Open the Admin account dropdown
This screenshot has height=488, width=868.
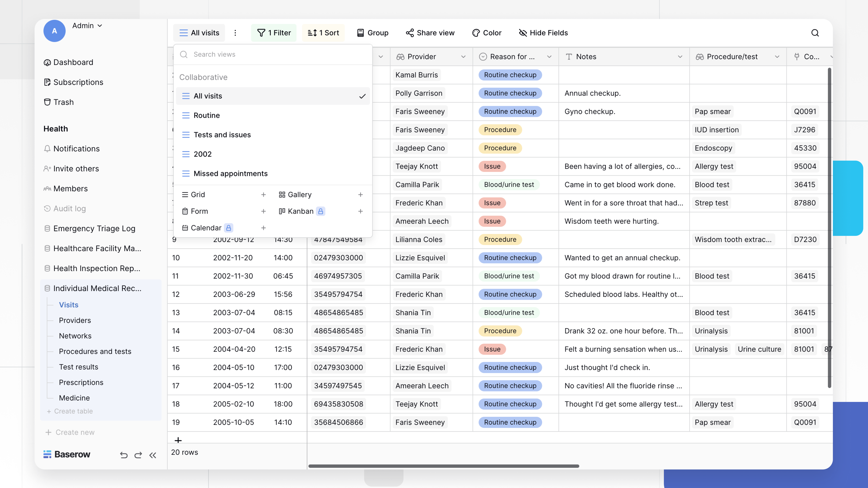[x=87, y=26]
